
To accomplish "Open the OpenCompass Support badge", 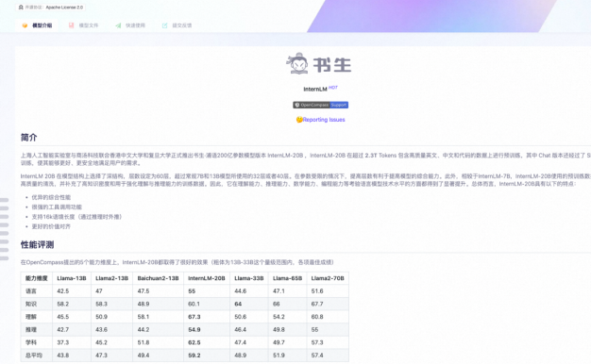I will [320, 105].
